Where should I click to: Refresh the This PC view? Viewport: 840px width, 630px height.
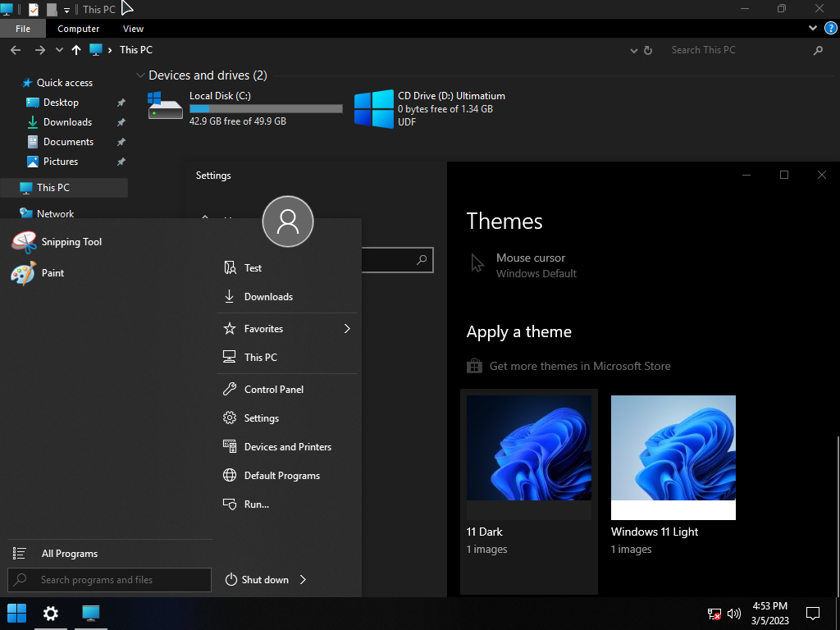pyautogui.click(x=648, y=50)
